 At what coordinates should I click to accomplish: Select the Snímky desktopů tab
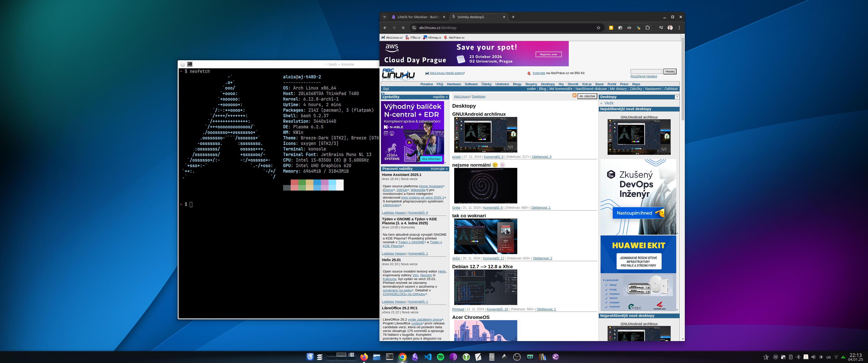(x=478, y=17)
